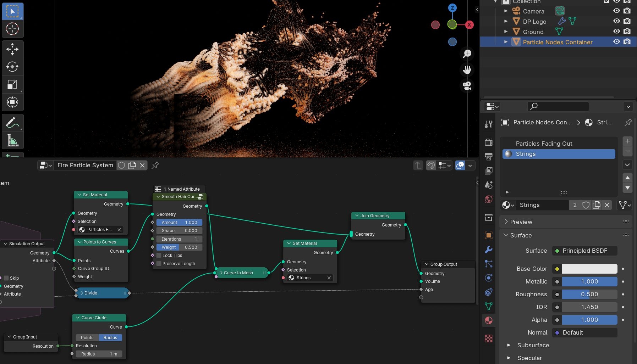Click the properties search field
The image size is (637, 364).
tap(558, 106)
